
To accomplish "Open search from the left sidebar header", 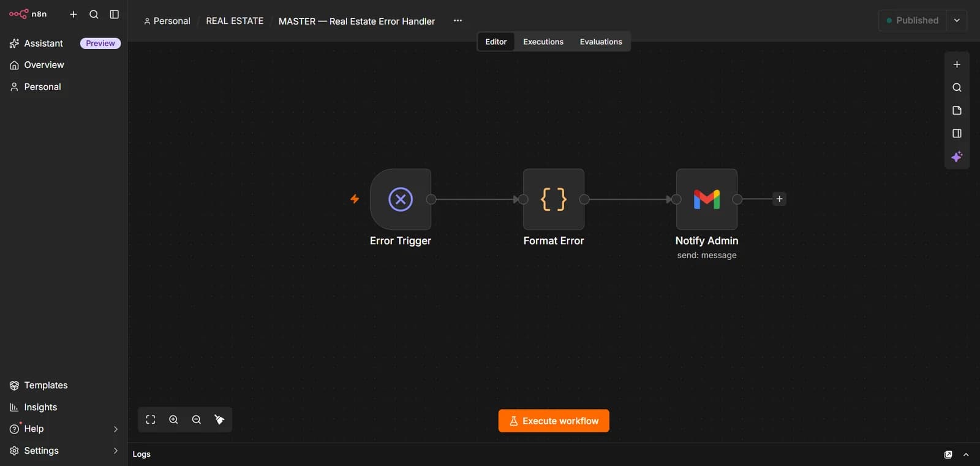I will tap(94, 14).
